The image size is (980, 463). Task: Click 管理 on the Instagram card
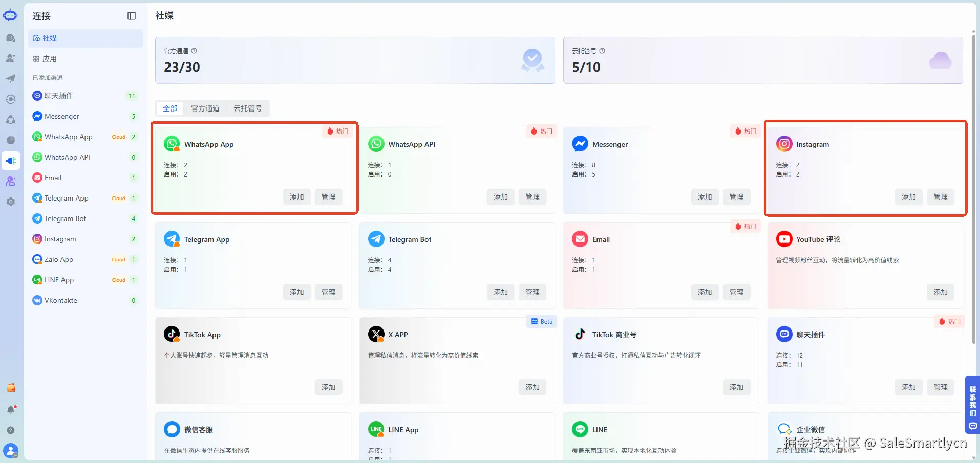tap(941, 197)
